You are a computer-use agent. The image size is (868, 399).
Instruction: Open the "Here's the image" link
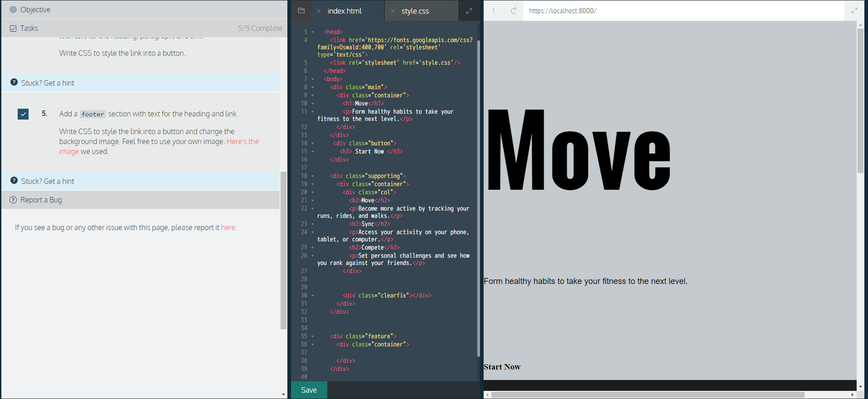pyautogui.click(x=242, y=142)
